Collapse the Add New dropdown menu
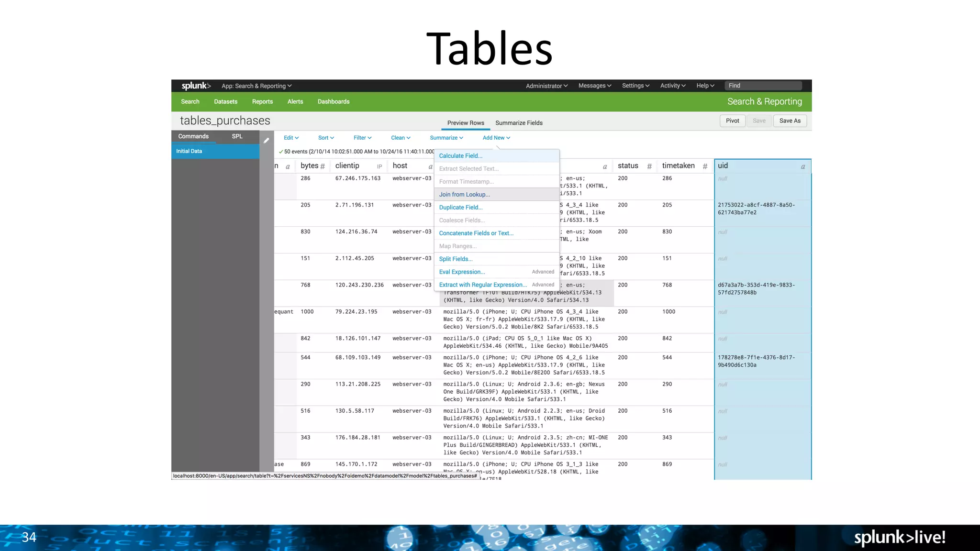980x551 pixels. [496, 138]
